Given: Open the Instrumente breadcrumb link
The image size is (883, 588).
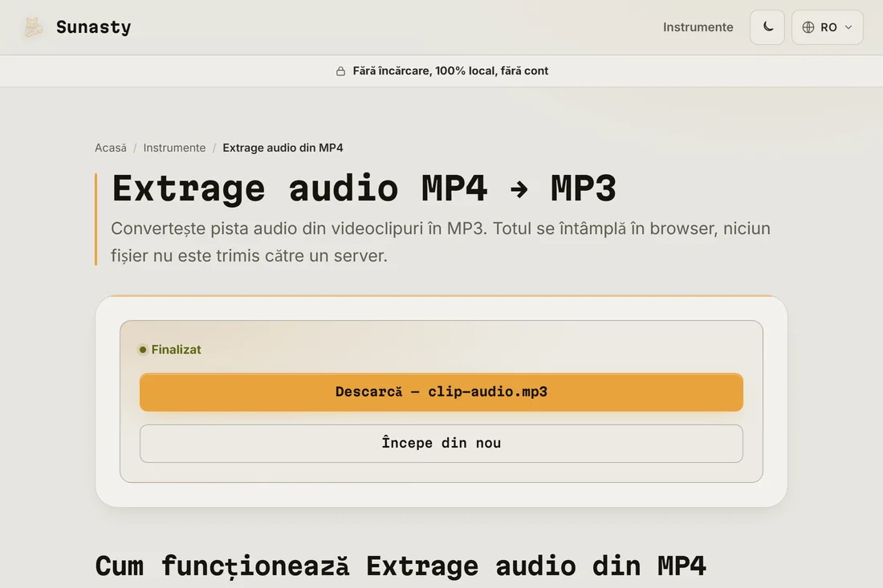Looking at the screenshot, I should [x=174, y=148].
